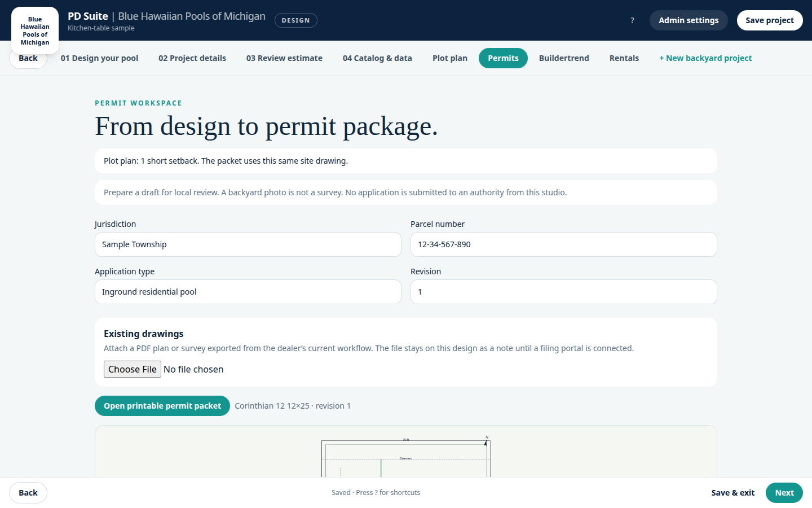Click the 'Existing drawings' heading
This screenshot has height=508, width=812.
pyautogui.click(x=144, y=334)
